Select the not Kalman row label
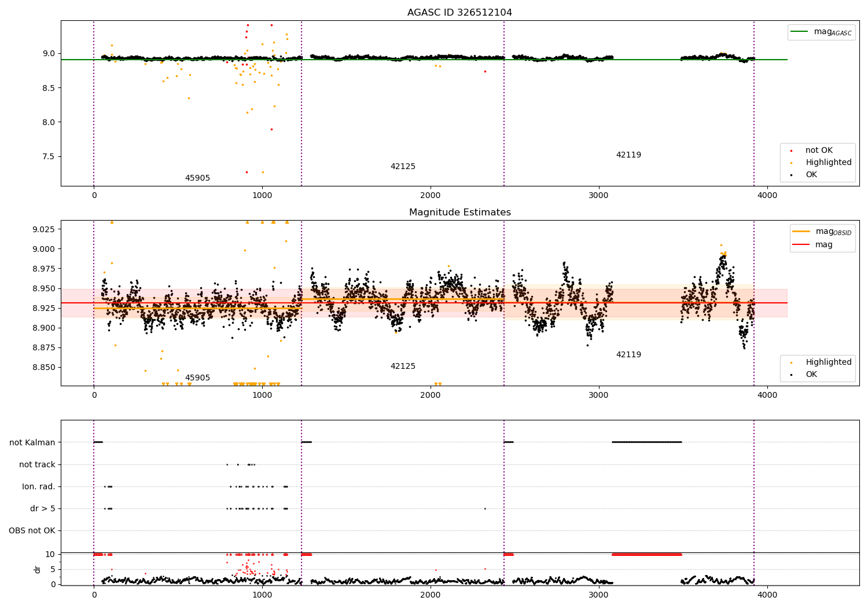868x608 pixels. coord(32,442)
